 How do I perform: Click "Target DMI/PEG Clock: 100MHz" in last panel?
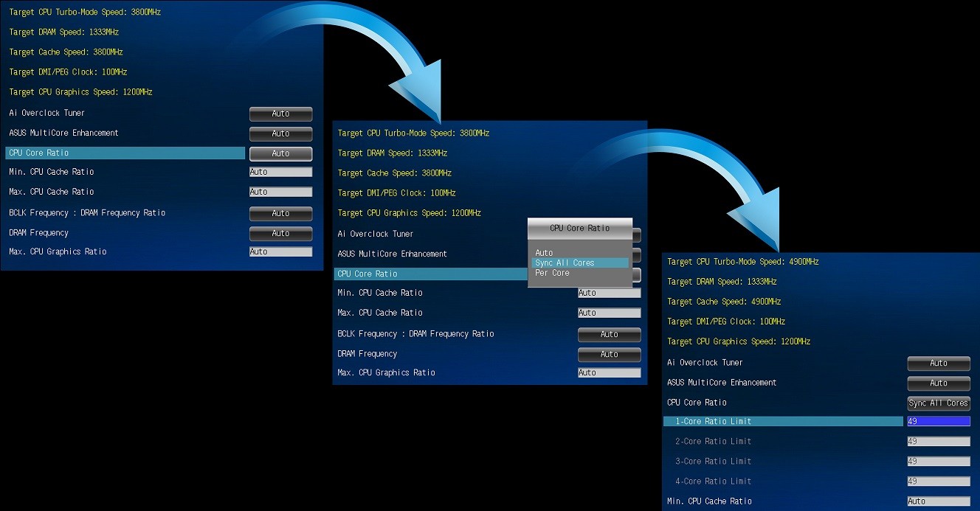click(x=726, y=321)
